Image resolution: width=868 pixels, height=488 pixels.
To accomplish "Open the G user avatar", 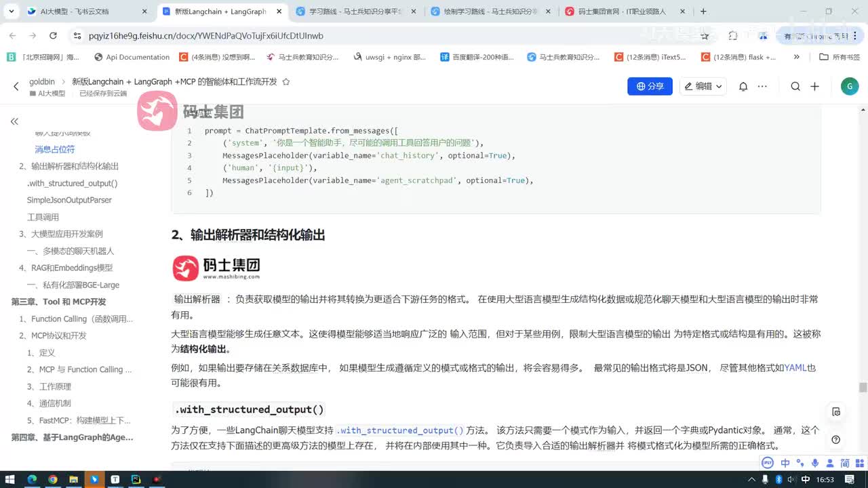I will click(849, 86).
